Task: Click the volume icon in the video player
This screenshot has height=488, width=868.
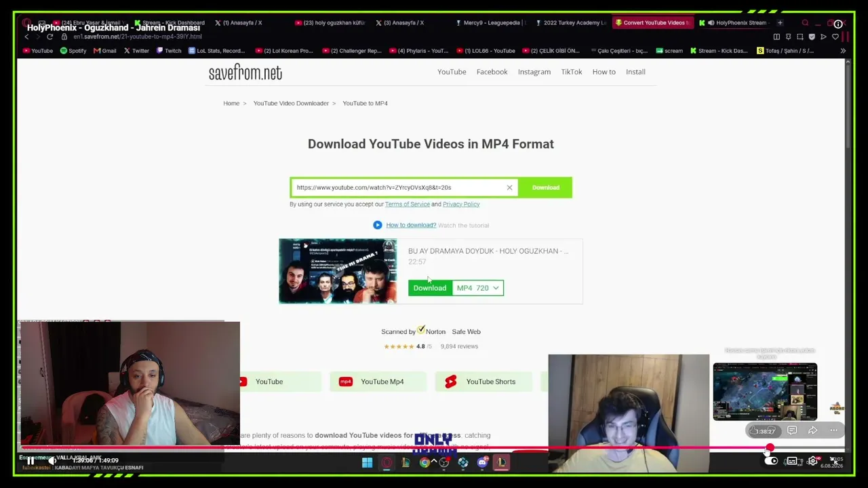Action: coord(52,461)
